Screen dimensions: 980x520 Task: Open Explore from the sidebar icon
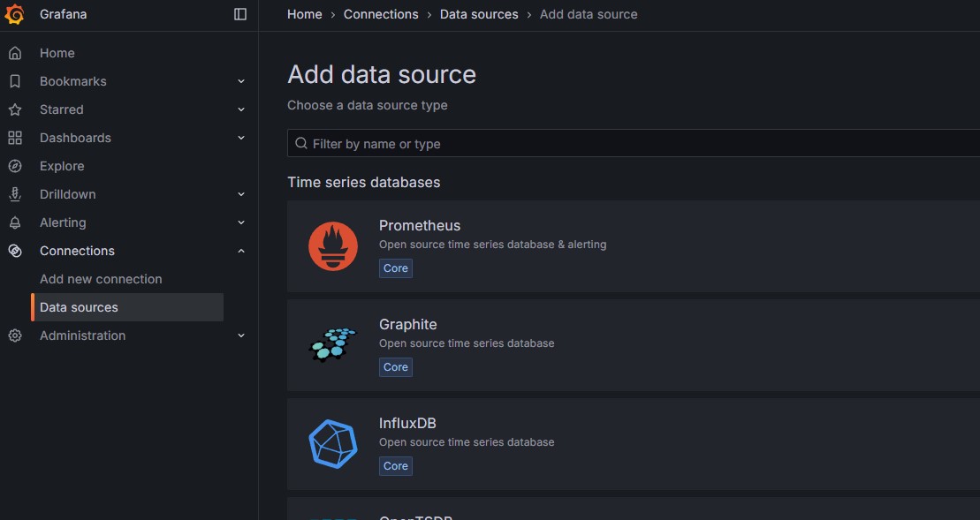[17, 165]
